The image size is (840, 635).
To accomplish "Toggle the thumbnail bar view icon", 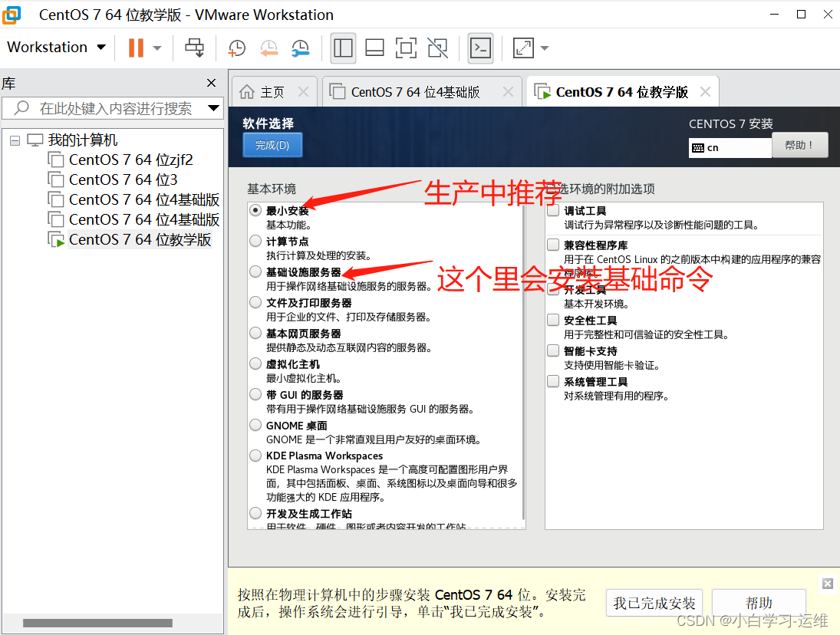I will (374, 48).
